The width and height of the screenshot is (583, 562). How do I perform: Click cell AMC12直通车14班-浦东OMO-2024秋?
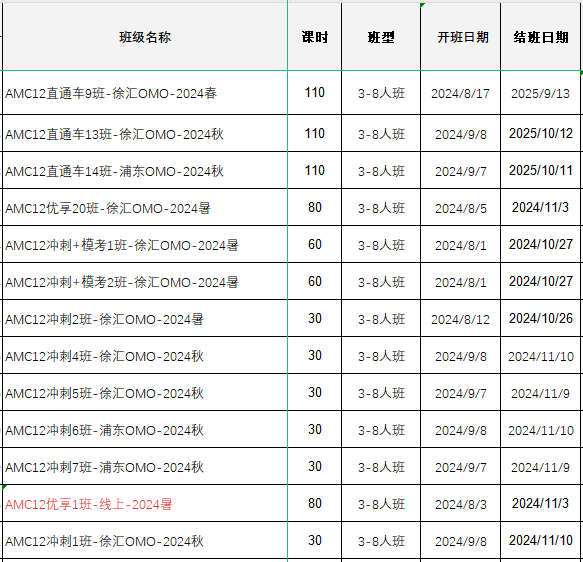point(145,170)
